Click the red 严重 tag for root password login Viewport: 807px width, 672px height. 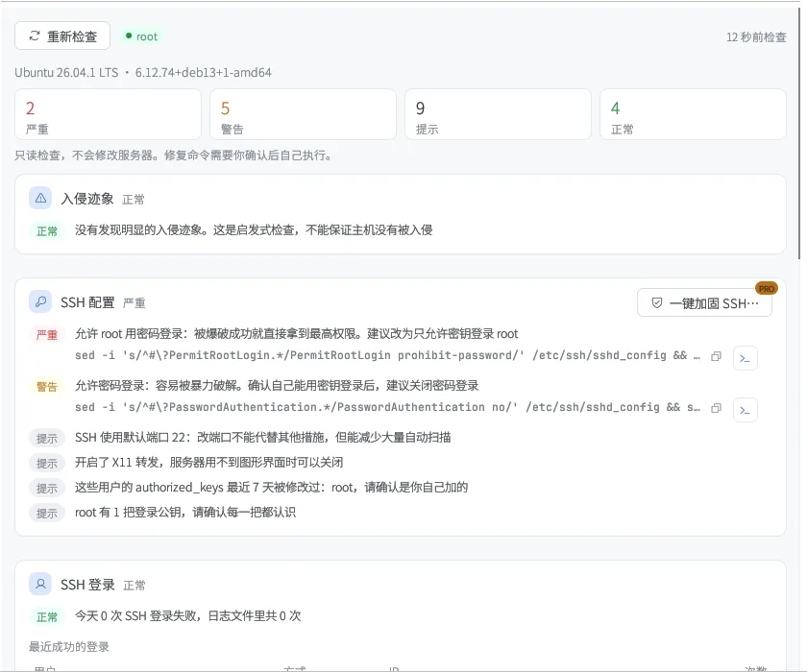[47, 335]
